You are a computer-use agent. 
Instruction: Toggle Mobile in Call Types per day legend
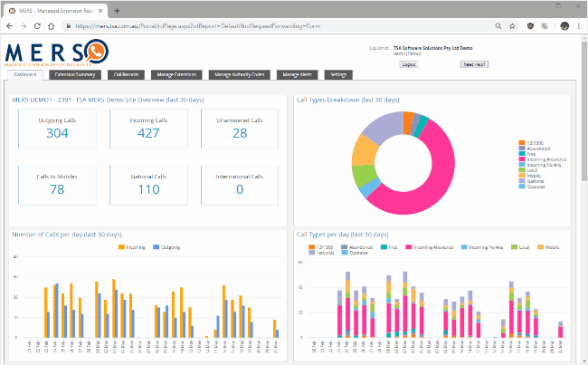click(x=548, y=247)
